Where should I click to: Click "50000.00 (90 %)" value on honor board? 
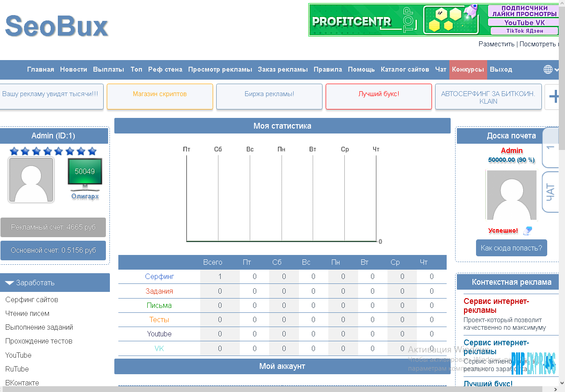click(512, 160)
